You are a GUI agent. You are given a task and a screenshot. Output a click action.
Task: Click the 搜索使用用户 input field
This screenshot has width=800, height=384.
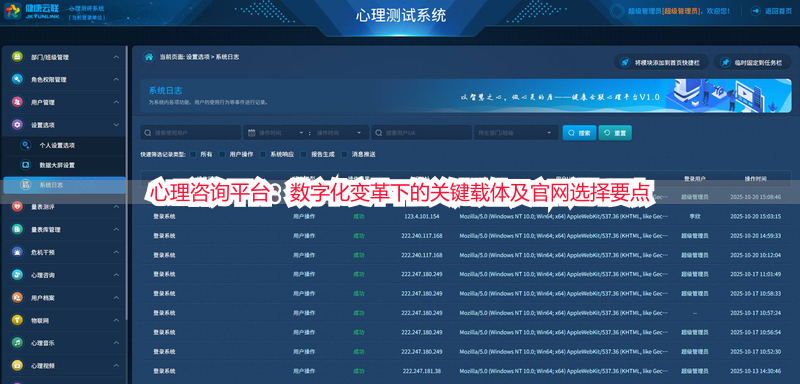tap(191, 133)
